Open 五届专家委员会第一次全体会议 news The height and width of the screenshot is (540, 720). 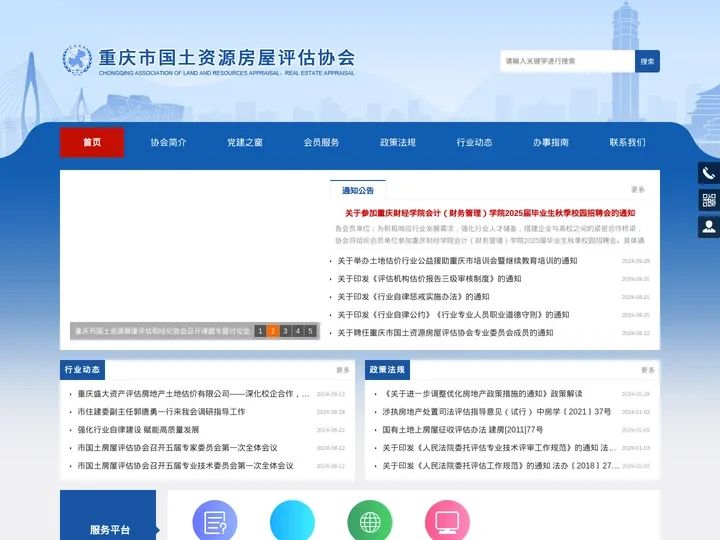tap(177, 448)
